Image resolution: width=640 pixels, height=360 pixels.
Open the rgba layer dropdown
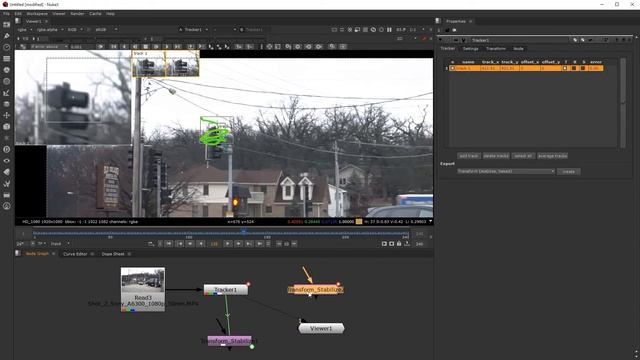(25, 30)
